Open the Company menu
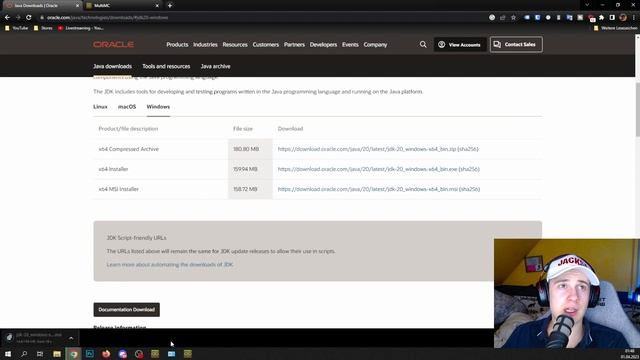This screenshot has height=360, width=640. (x=375, y=44)
